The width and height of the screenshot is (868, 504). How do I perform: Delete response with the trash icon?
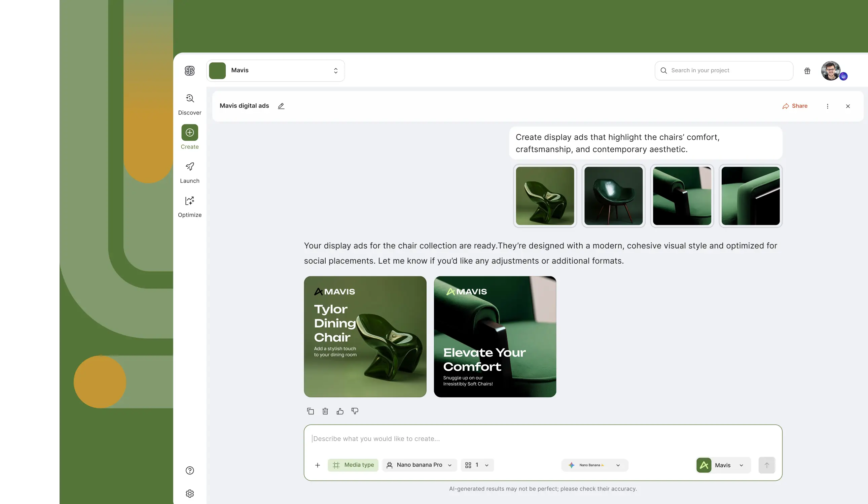(325, 411)
